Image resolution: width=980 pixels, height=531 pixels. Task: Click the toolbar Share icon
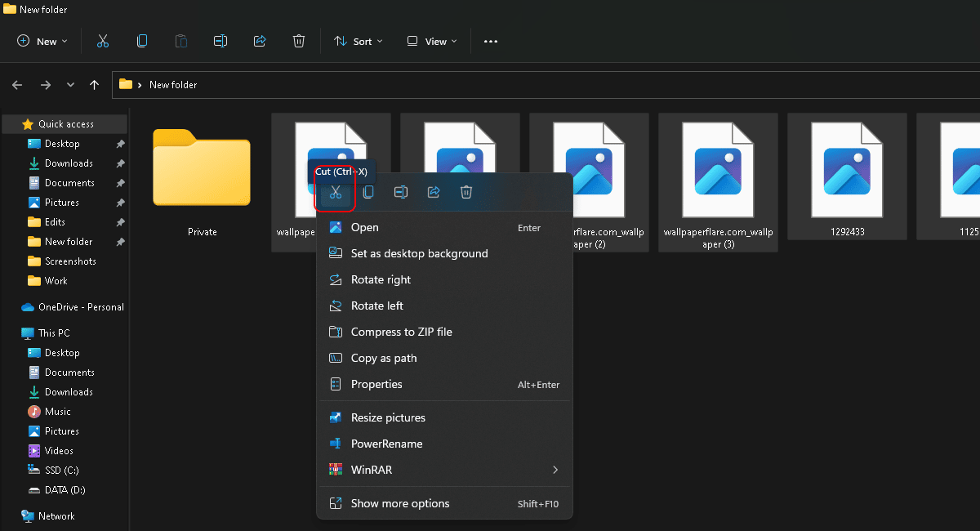click(260, 41)
